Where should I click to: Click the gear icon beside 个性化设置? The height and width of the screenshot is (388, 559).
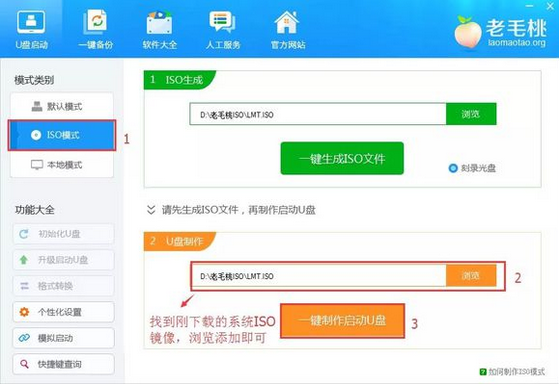pyautogui.click(x=24, y=312)
